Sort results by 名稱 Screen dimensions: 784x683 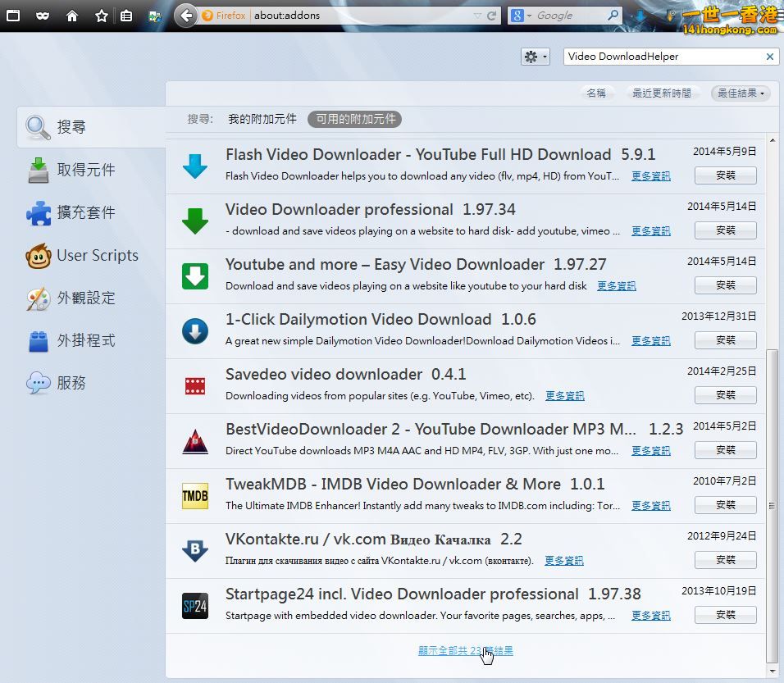[x=596, y=93]
